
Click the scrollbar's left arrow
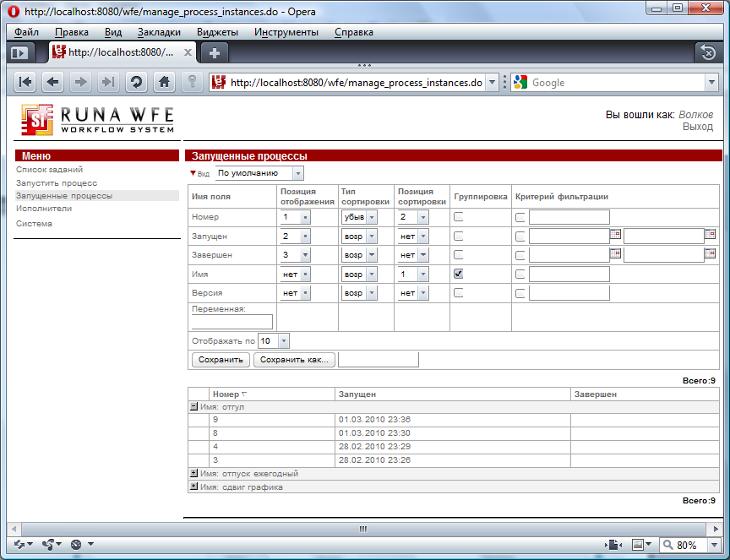coord(14,529)
